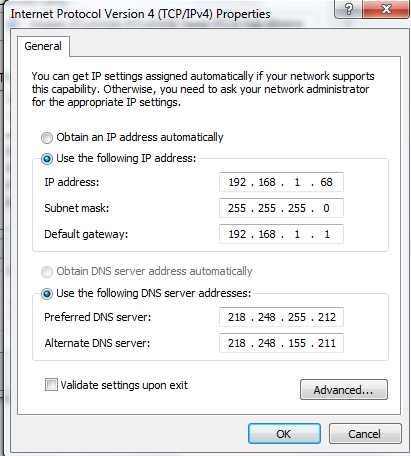This screenshot has height=456, width=411.
Task: Click the dialog title bar text
Action: tap(140, 14)
